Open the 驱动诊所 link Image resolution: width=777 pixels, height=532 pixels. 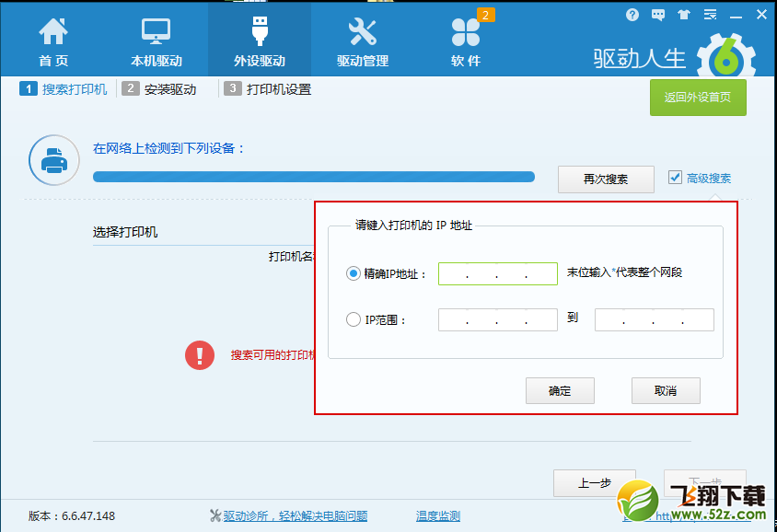pos(296,516)
